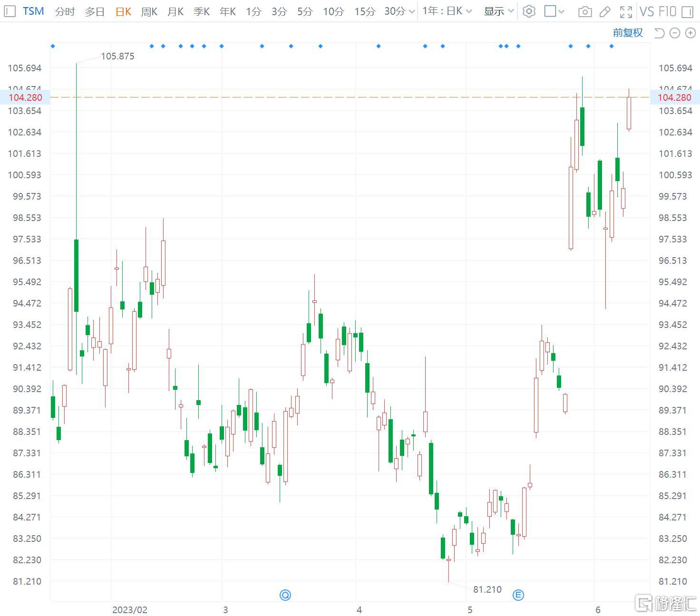Viewport: 700px width, 616px height.
Task: Select the 季K quarterly candlestick tab
Action: [x=202, y=11]
